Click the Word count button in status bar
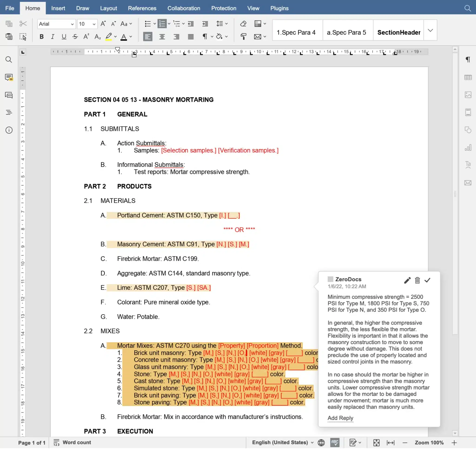The height and width of the screenshot is (449, 476). pos(72,442)
